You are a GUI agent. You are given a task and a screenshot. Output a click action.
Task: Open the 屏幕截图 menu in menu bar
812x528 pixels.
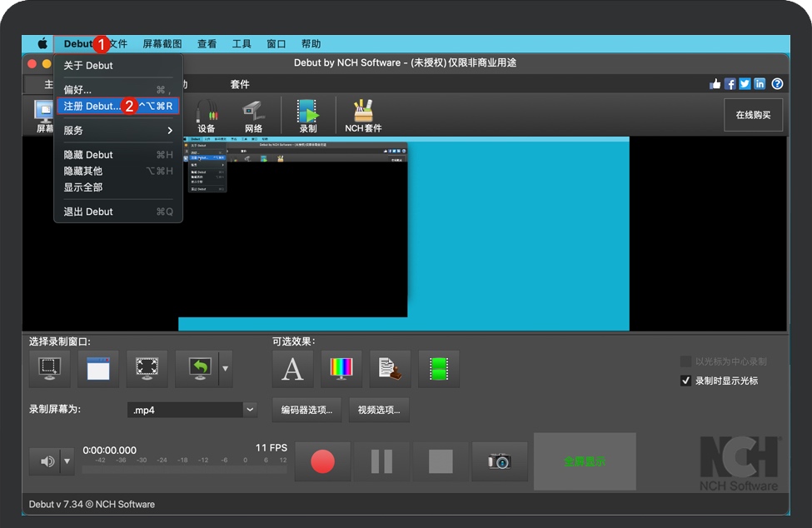click(x=162, y=44)
